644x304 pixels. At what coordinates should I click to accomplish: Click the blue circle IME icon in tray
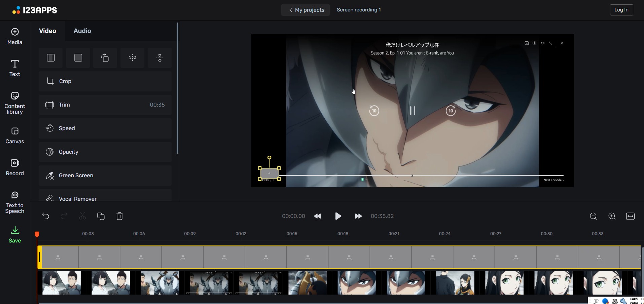pos(605,301)
